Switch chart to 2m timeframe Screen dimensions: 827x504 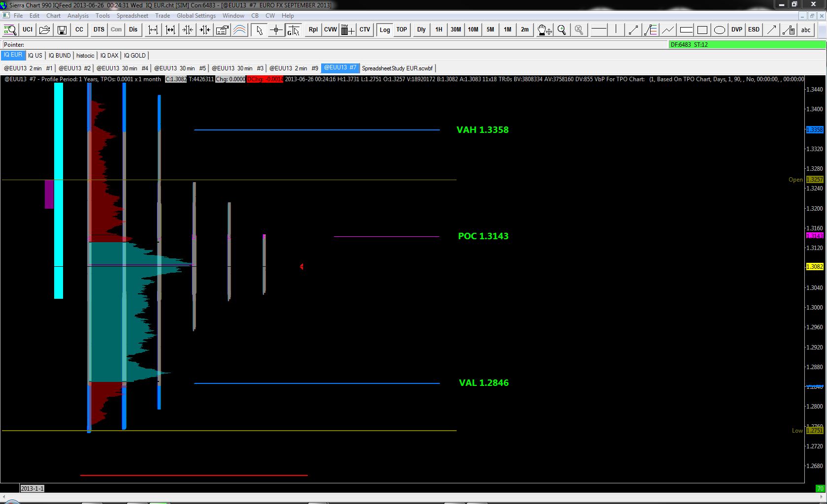coord(525,30)
